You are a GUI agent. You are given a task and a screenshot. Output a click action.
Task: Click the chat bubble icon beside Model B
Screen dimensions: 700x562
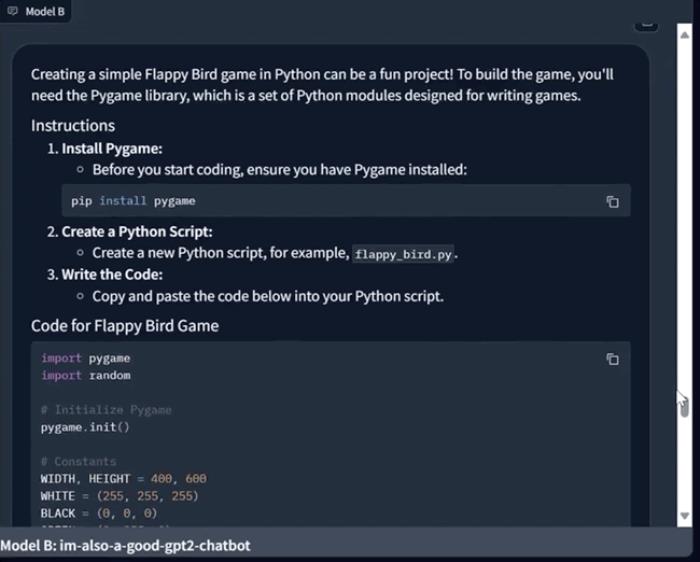12,11
